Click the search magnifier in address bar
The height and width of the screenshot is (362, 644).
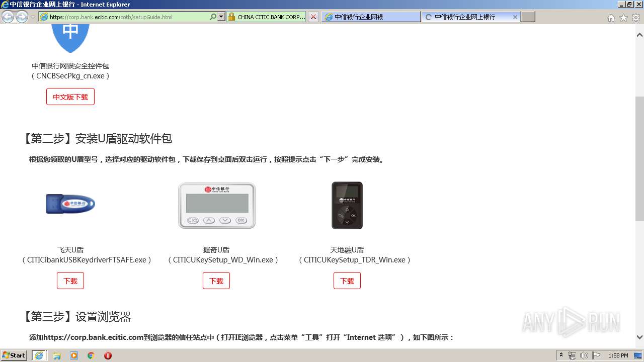point(213,17)
